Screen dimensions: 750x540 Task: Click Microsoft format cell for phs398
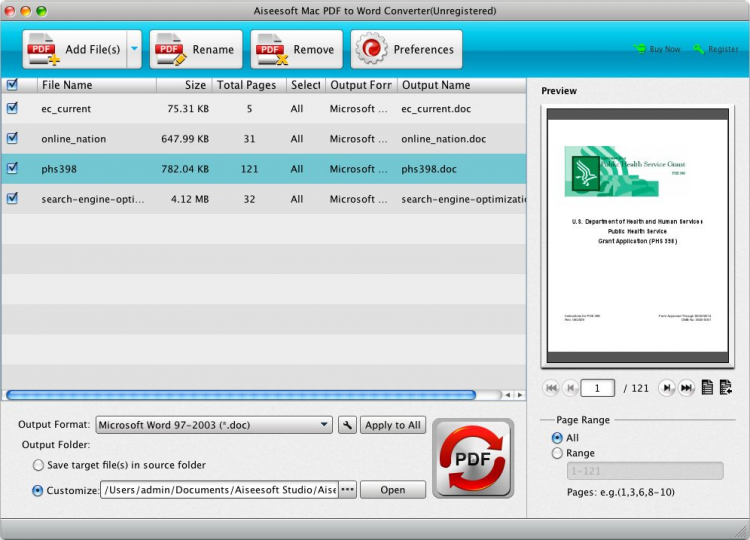358,169
